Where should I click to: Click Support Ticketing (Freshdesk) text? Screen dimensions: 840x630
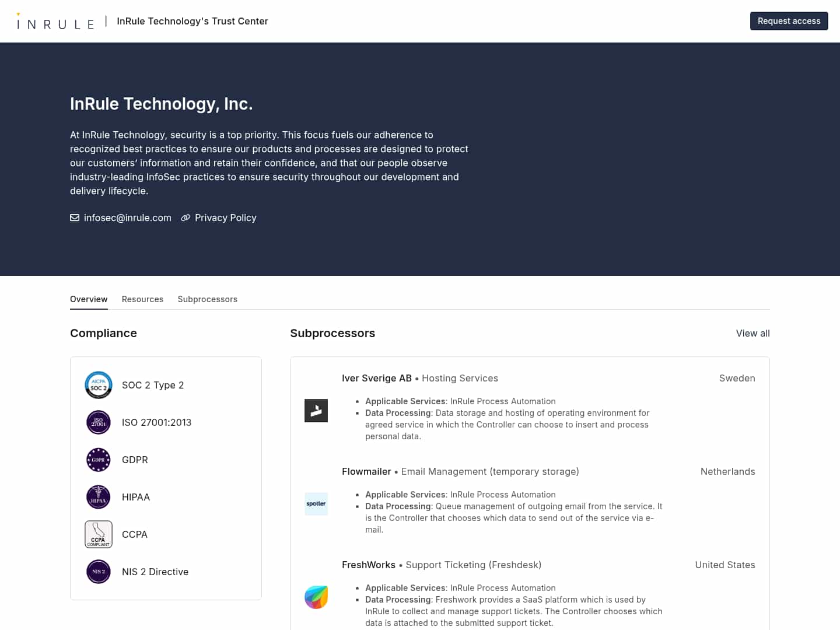tap(474, 565)
